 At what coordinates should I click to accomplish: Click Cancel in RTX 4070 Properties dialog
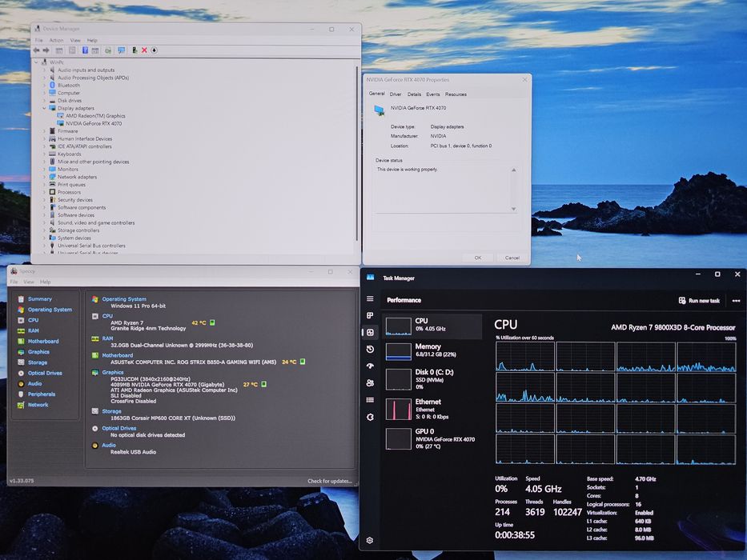512,258
